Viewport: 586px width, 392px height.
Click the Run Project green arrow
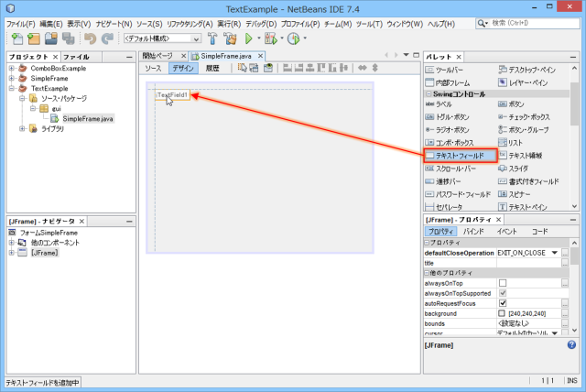(x=247, y=38)
